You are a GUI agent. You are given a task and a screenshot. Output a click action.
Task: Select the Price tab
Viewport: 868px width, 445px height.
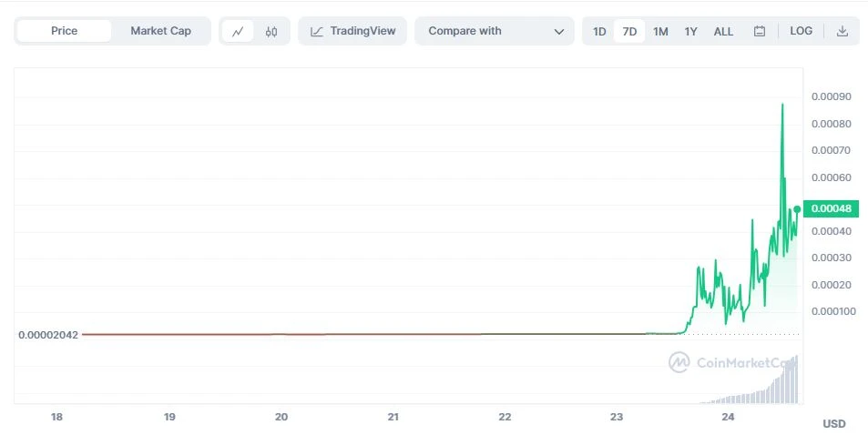click(64, 31)
